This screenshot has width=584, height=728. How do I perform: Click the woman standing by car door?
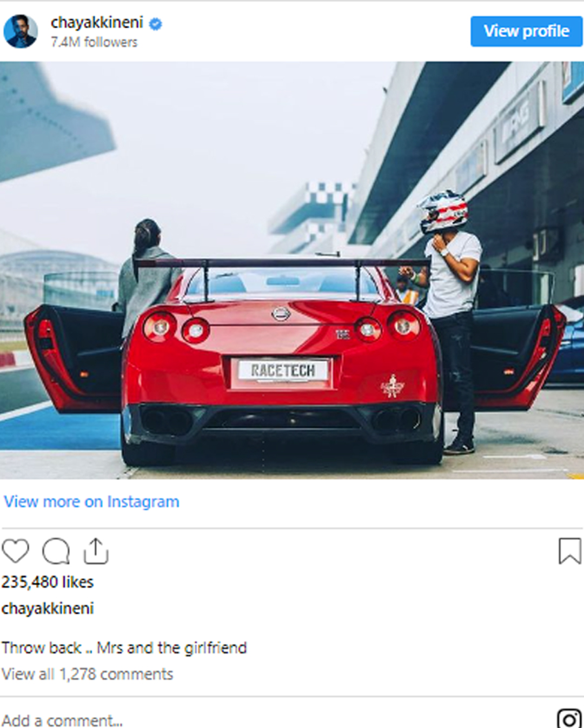click(x=147, y=276)
